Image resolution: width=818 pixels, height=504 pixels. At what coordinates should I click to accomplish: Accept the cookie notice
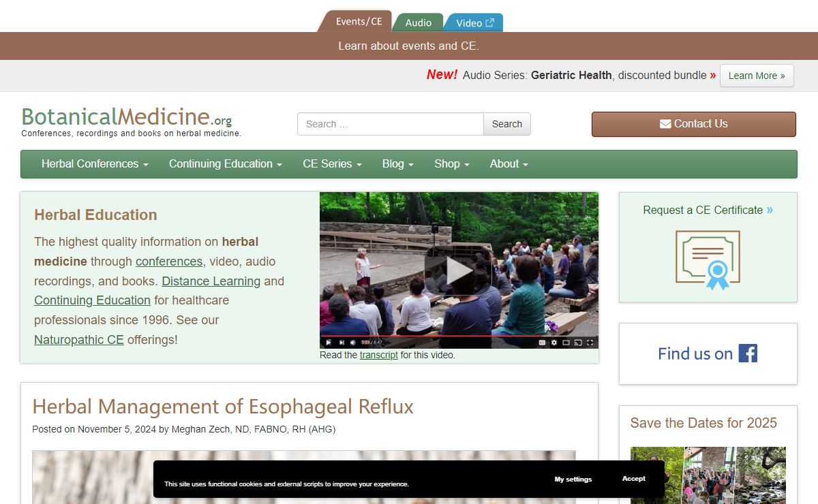(634, 479)
